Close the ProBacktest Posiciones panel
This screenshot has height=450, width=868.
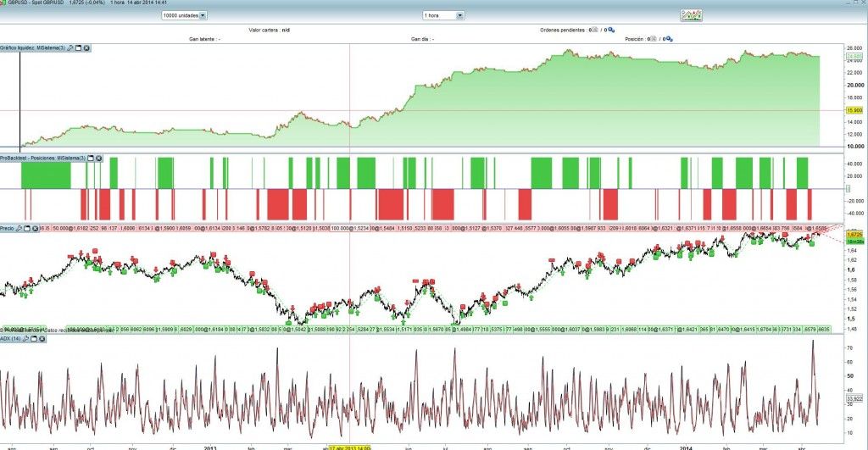click(x=98, y=158)
